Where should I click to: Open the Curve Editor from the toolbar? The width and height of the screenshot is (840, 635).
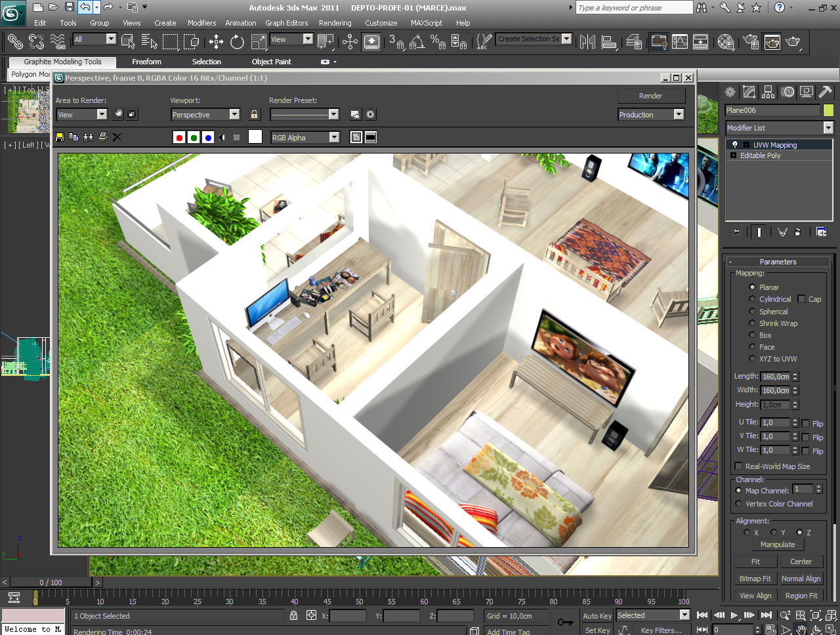click(680, 42)
